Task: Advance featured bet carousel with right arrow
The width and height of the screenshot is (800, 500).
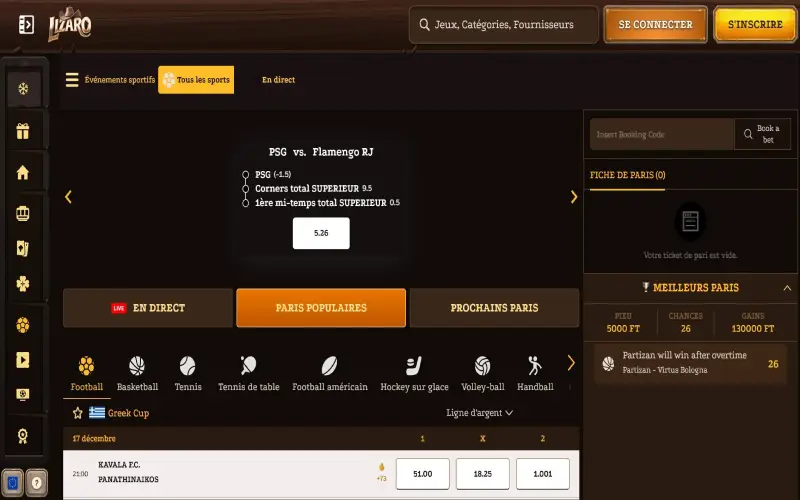Action: point(573,197)
